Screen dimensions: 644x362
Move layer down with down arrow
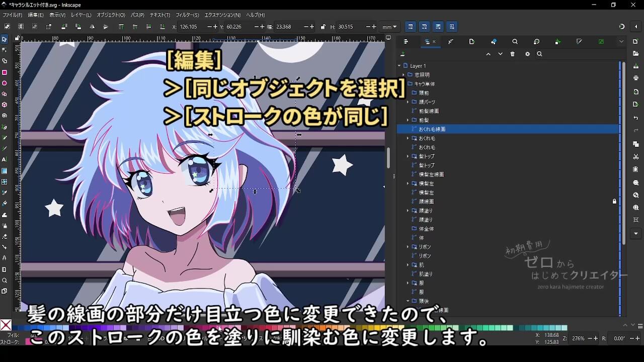(500, 54)
